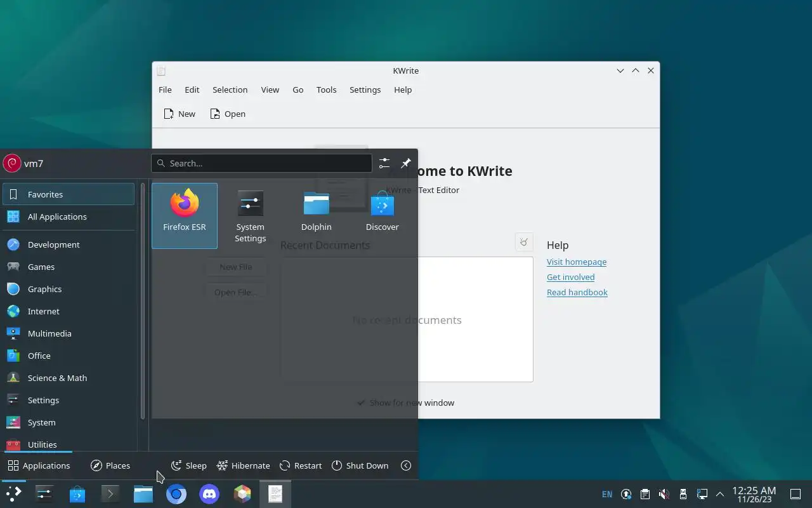The image size is (812, 508).
Task: Follow the Visit homepage link
Action: (577, 262)
